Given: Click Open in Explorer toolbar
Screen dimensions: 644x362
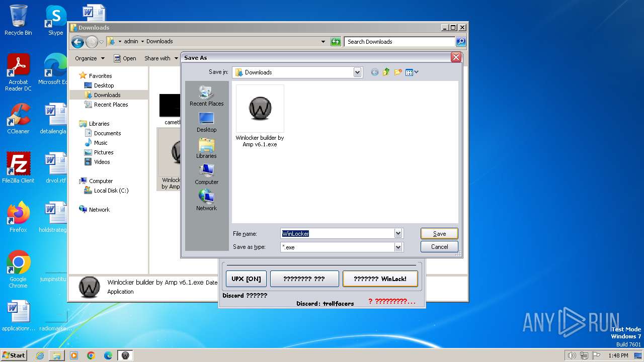Looking at the screenshot, I should click(x=125, y=58).
